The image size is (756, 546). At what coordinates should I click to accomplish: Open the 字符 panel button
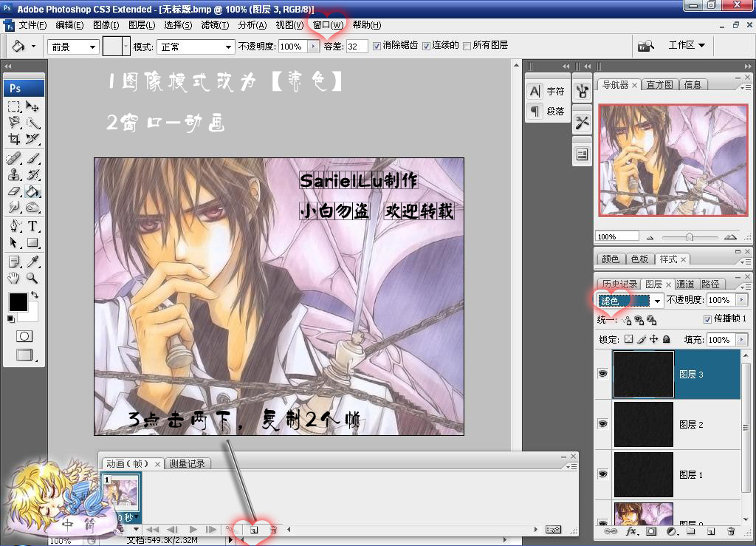[547, 91]
